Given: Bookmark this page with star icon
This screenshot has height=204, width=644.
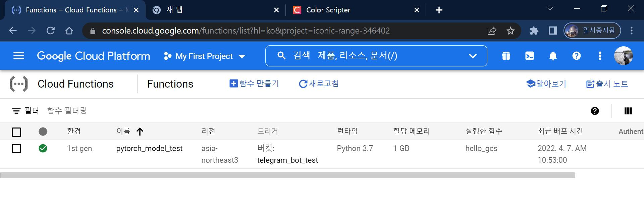Looking at the screenshot, I should coord(511,31).
